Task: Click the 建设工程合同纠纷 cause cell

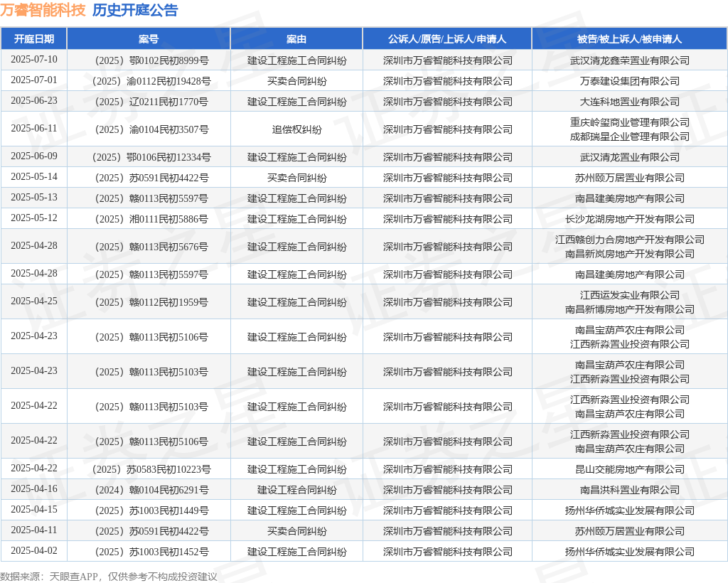Action: (296, 490)
